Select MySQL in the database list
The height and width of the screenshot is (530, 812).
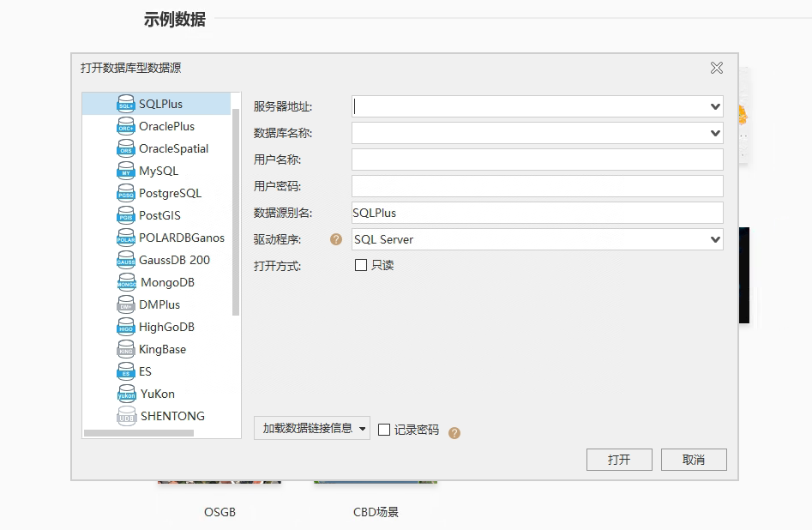pos(159,171)
